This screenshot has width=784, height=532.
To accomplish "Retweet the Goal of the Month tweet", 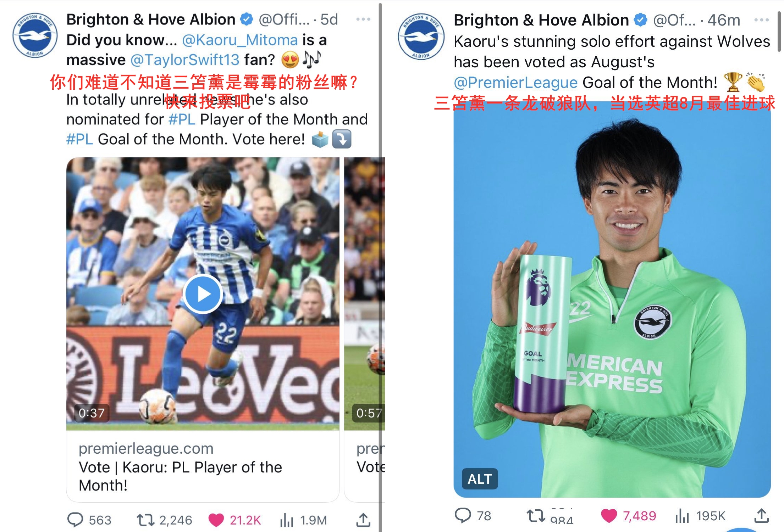I will [536, 515].
